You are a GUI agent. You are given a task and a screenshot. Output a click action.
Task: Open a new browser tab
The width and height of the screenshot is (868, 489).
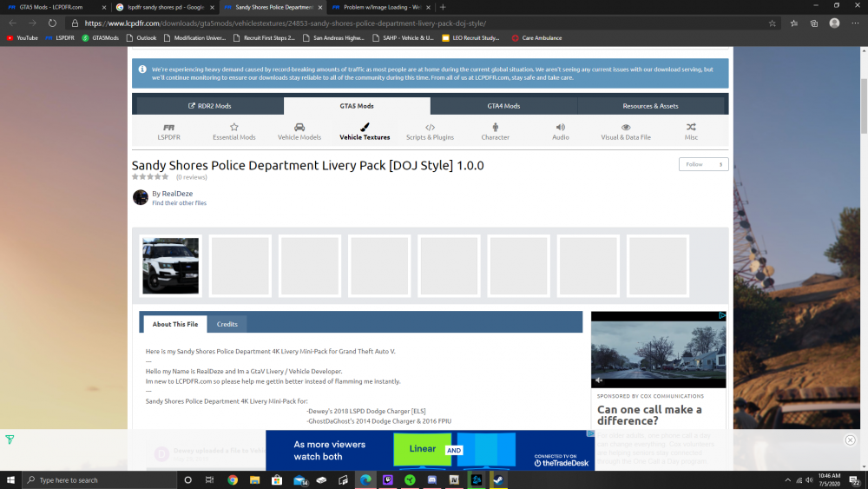coord(443,7)
